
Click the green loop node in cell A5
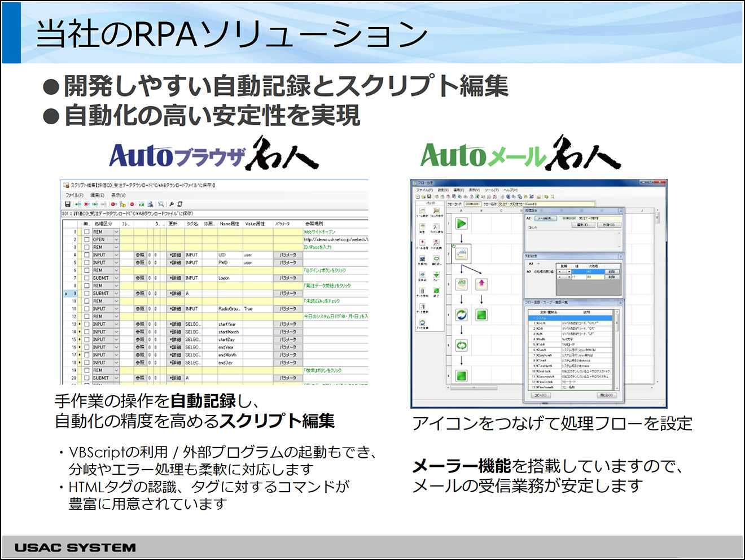point(462,345)
